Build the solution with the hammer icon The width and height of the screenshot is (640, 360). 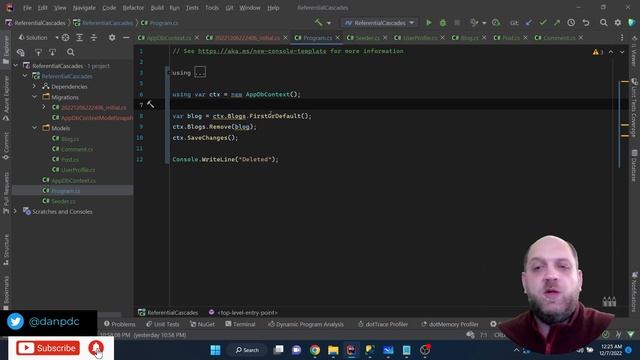click(x=318, y=23)
